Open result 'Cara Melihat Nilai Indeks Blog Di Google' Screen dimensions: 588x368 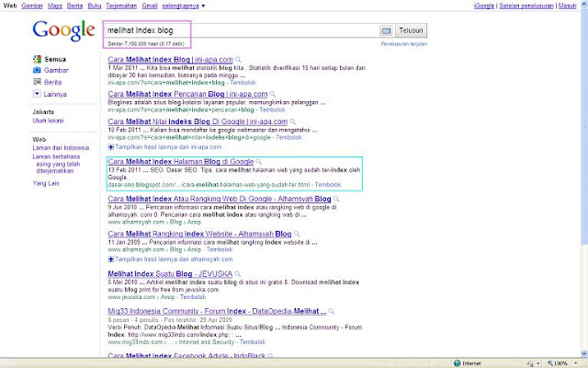(198, 121)
